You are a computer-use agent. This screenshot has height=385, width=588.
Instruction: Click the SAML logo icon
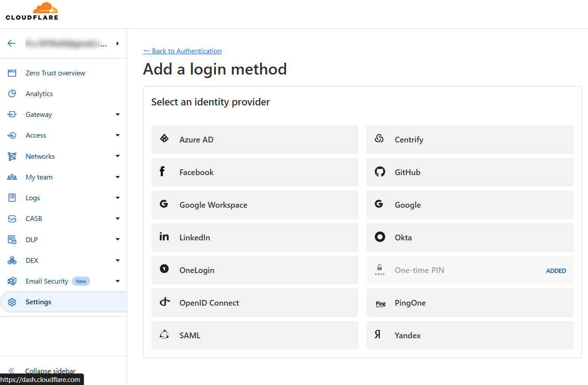[x=164, y=334]
